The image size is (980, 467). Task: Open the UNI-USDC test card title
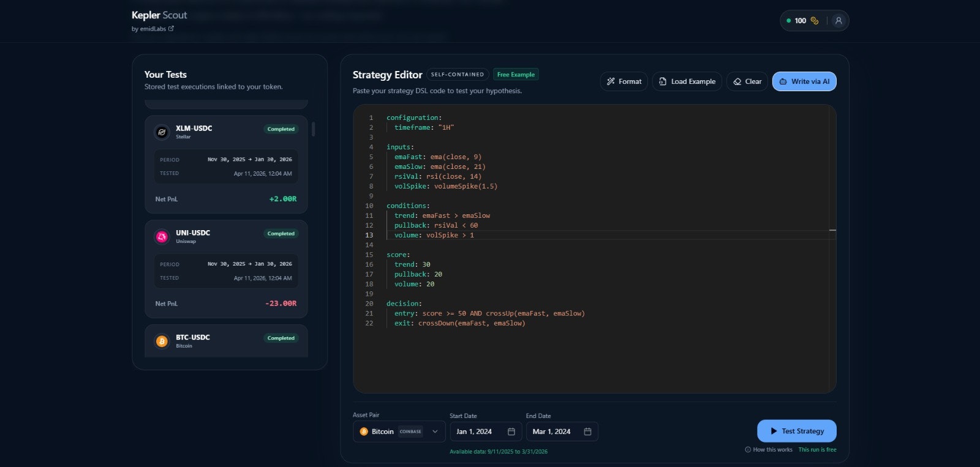click(x=193, y=233)
